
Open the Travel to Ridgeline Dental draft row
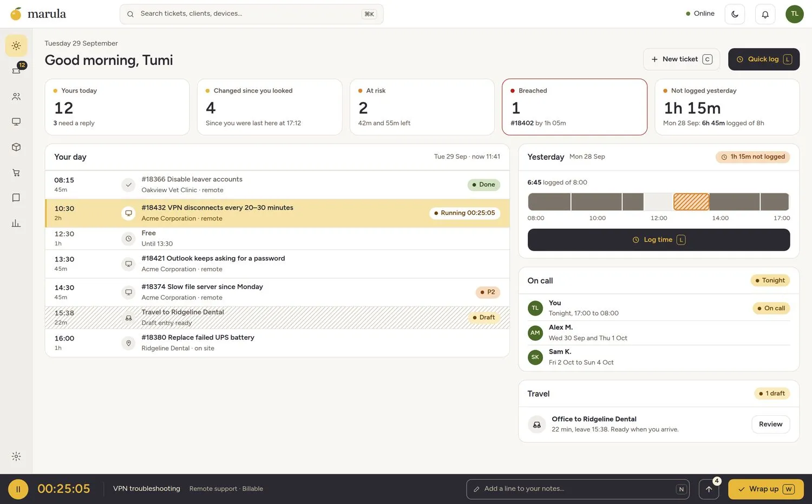tap(278, 318)
